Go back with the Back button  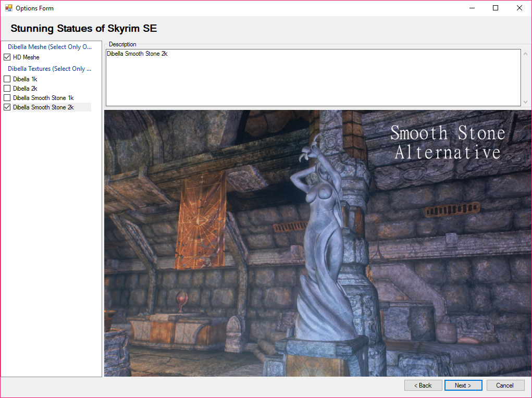coord(423,385)
